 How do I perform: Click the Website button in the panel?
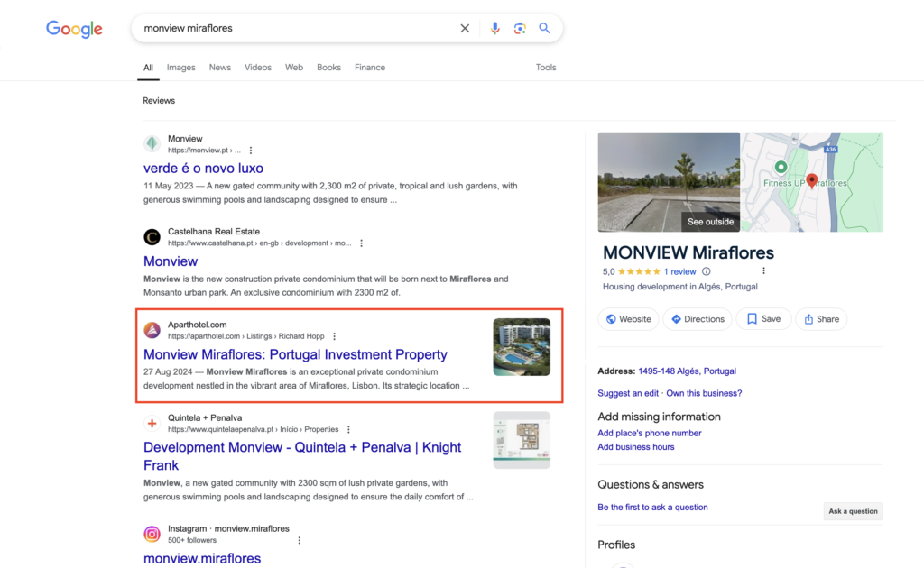click(629, 319)
